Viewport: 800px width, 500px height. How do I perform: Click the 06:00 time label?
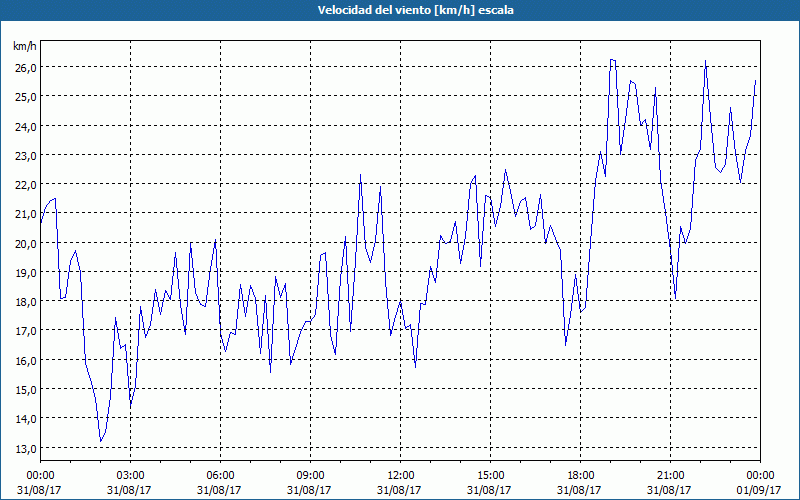[x=220, y=475]
